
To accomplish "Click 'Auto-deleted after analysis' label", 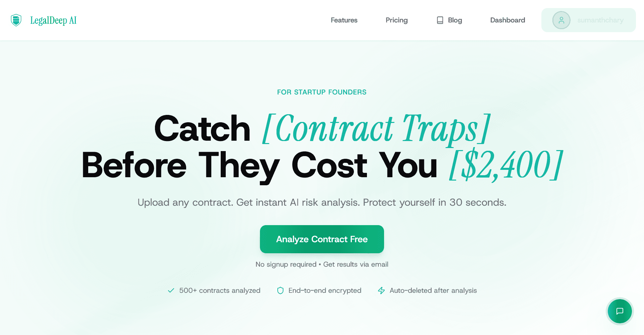I will point(433,290).
